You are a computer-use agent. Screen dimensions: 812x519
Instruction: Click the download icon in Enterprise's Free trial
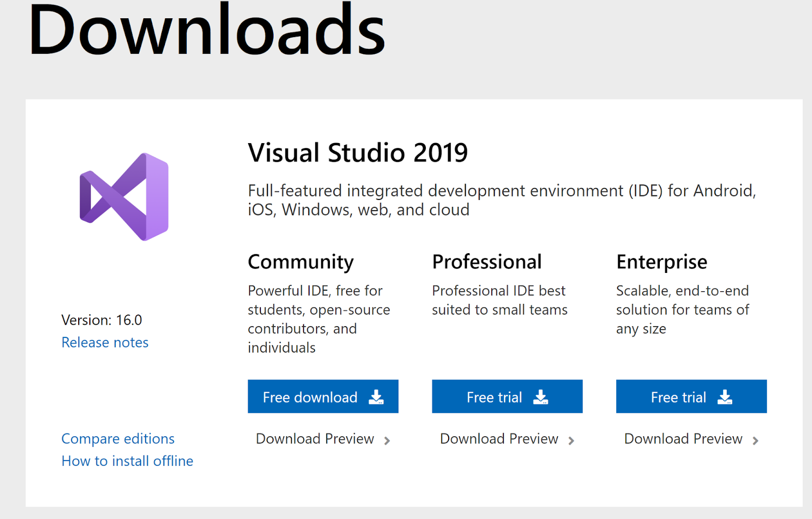[x=725, y=397]
